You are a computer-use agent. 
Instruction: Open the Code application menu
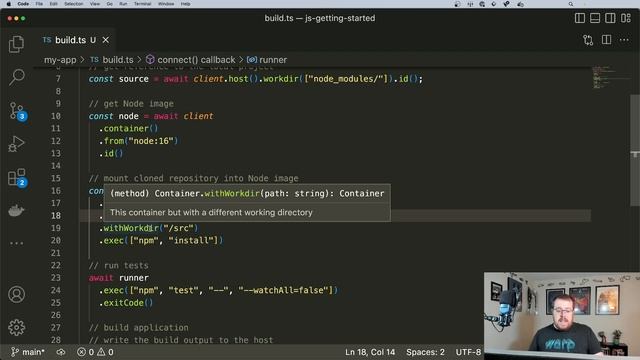(23, 4)
